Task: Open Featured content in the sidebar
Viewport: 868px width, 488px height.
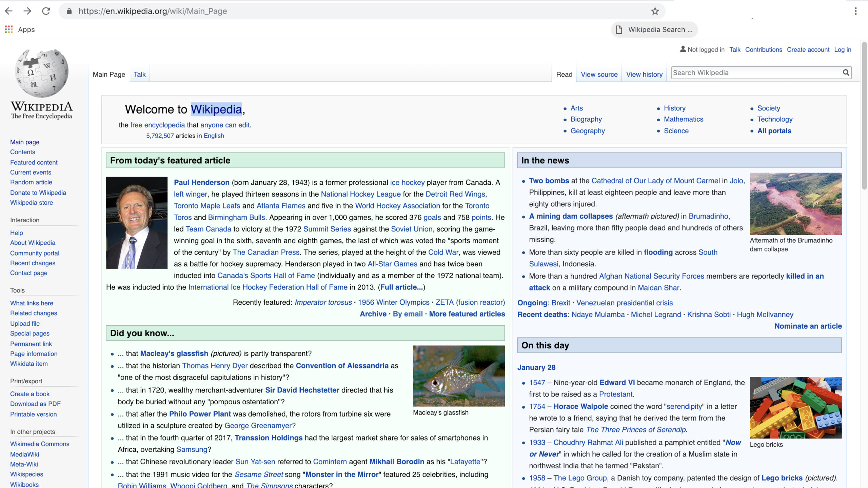Action: pos(34,162)
